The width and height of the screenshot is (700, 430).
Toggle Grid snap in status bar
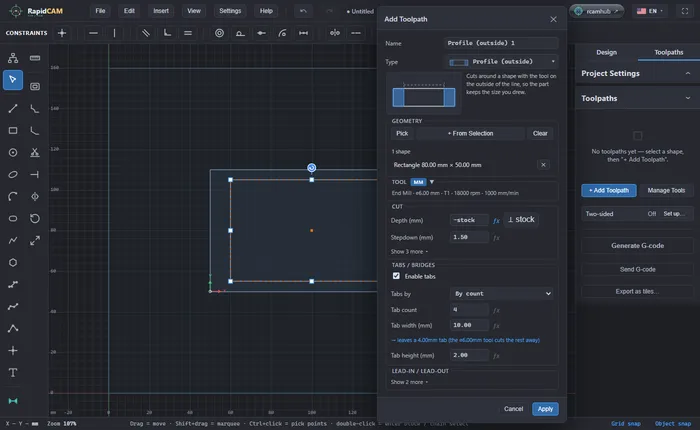point(626,424)
